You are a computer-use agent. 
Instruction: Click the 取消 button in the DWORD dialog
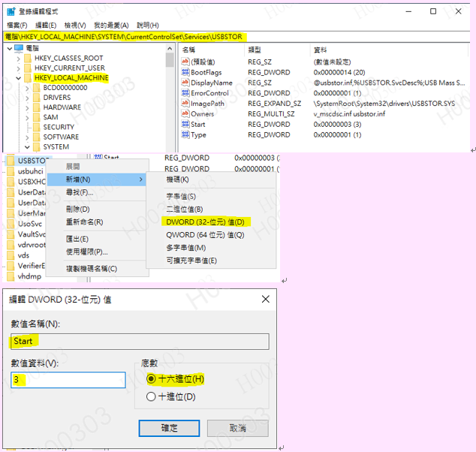point(238,428)
